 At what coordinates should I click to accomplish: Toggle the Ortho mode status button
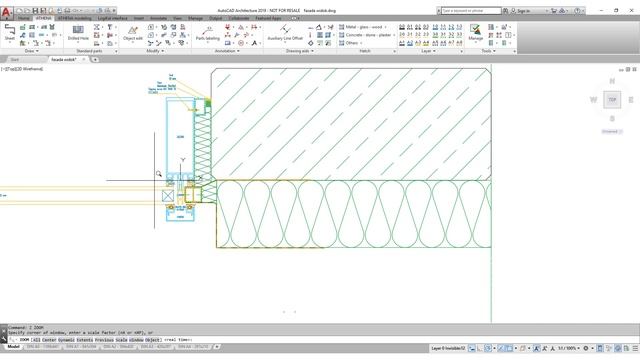coord(480,348)
